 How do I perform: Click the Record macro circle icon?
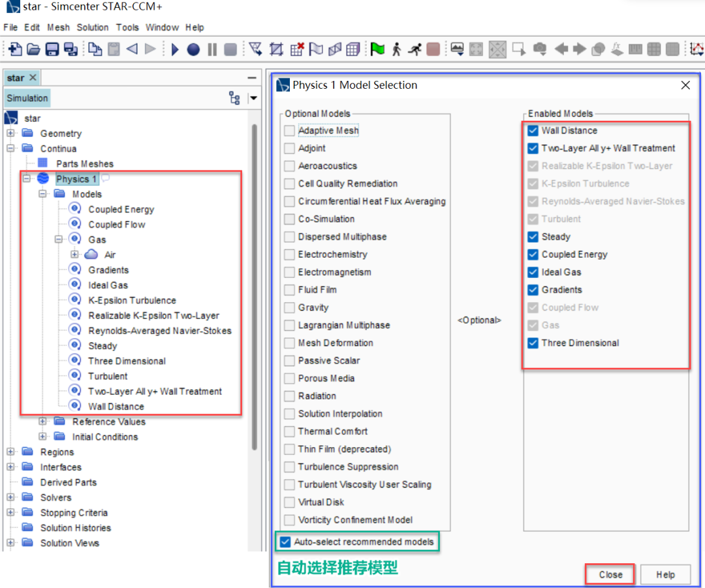(x=193, y=49)
